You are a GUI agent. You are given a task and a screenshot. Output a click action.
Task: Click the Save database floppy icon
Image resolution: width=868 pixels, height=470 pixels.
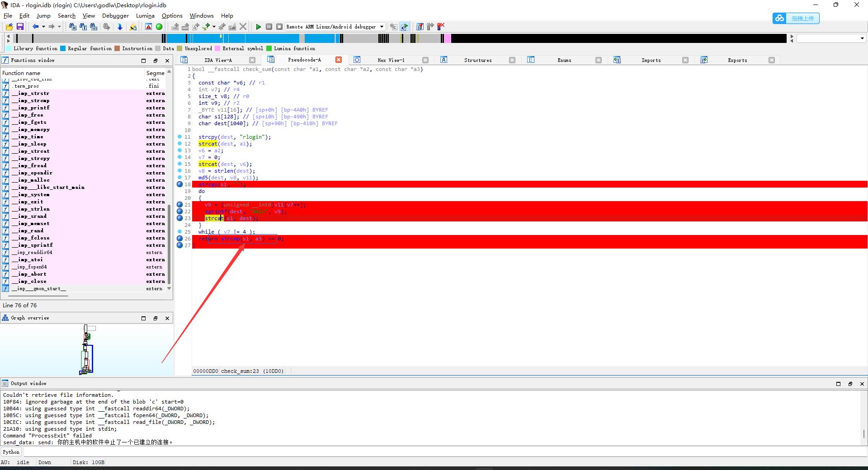pyautogui.click(x=20, y=27)
